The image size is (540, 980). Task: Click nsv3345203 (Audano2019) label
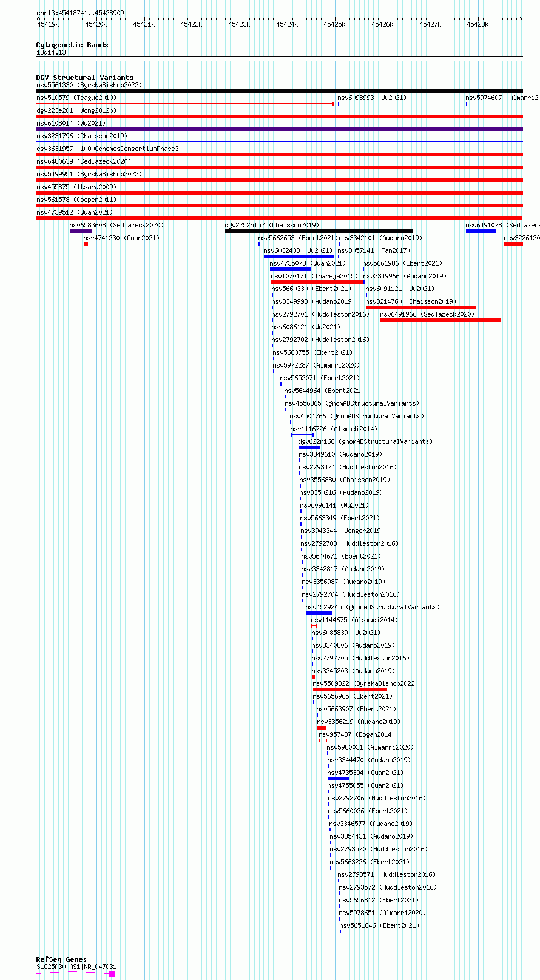click(x=353, y=671)
